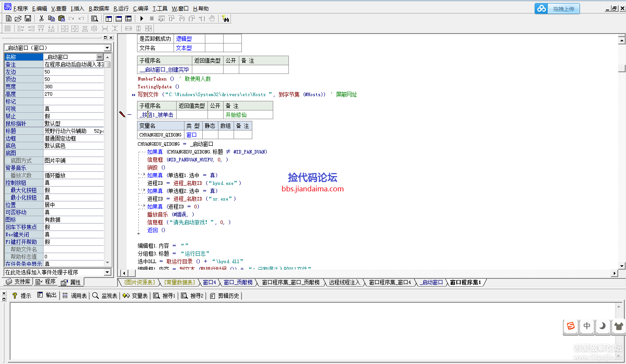Toggle Chinese/English input mode 中

tap(587, 326)
